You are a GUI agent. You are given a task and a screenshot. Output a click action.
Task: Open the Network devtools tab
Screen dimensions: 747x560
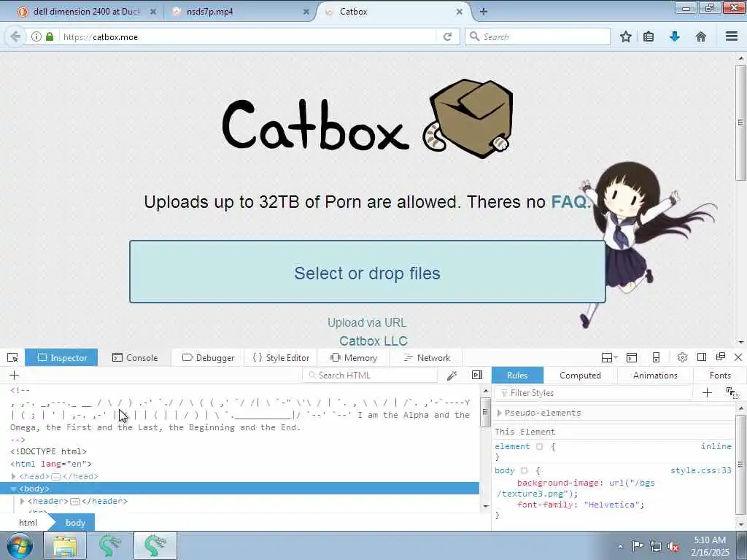[426, 357]
